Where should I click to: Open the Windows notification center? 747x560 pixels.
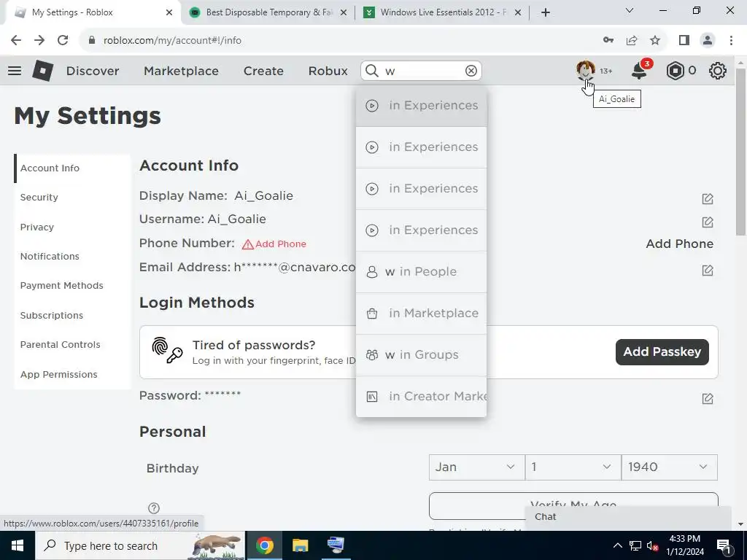pos(724,546)
